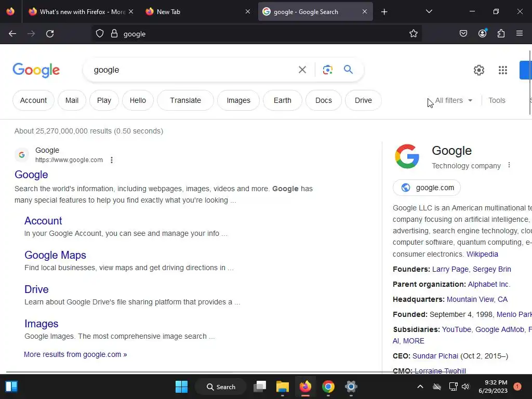
Task: Select the Drive filter chip
Action: coord(363,100)
